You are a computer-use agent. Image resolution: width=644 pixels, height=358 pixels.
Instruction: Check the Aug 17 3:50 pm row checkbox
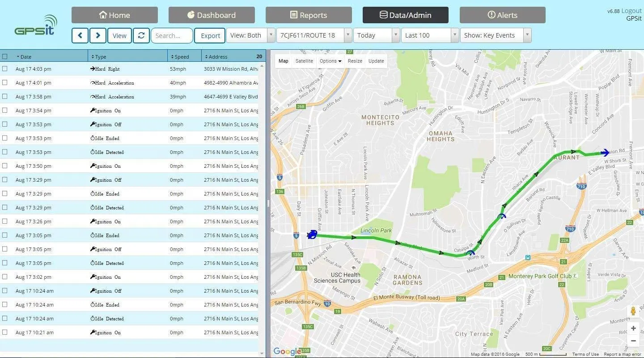[x=5, y=166]
